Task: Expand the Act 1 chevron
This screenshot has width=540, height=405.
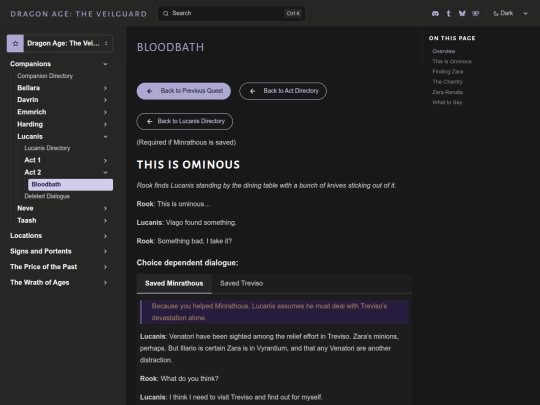Action: click(105, 160)
